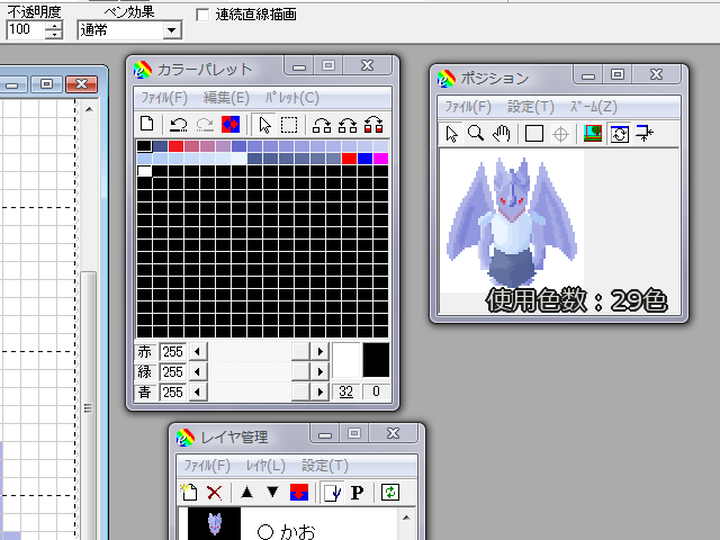Click the green (緑) slider thumb

301,372
